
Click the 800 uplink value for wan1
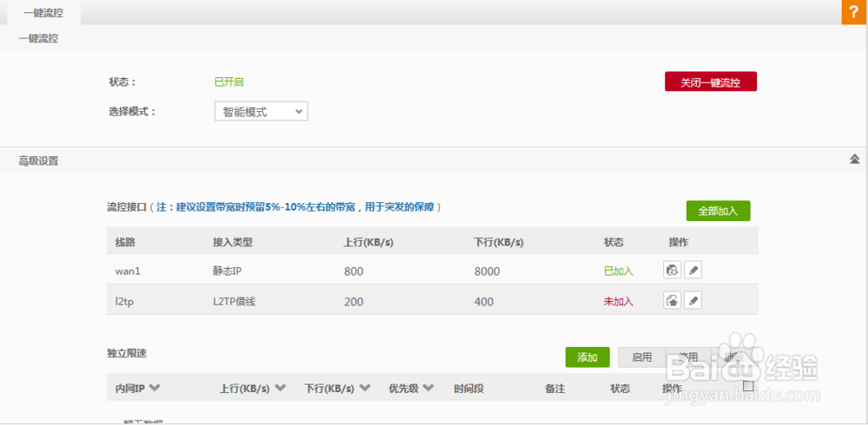point(353,271)
